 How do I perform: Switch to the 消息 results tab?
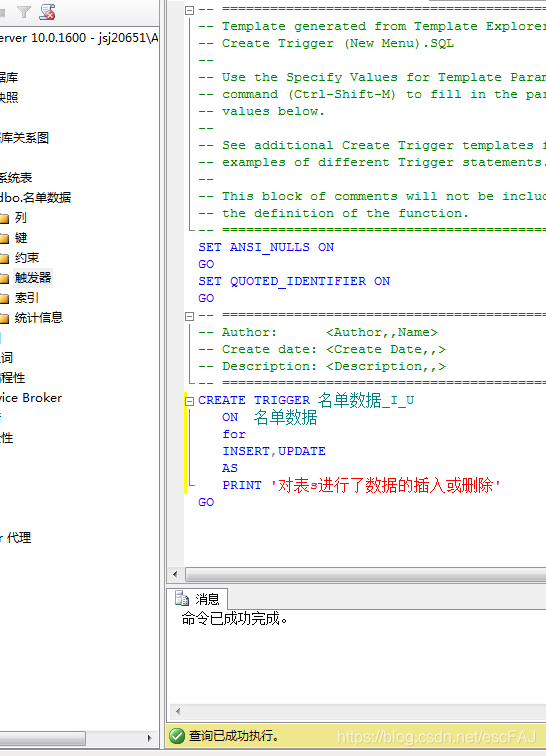click(197, 599)
